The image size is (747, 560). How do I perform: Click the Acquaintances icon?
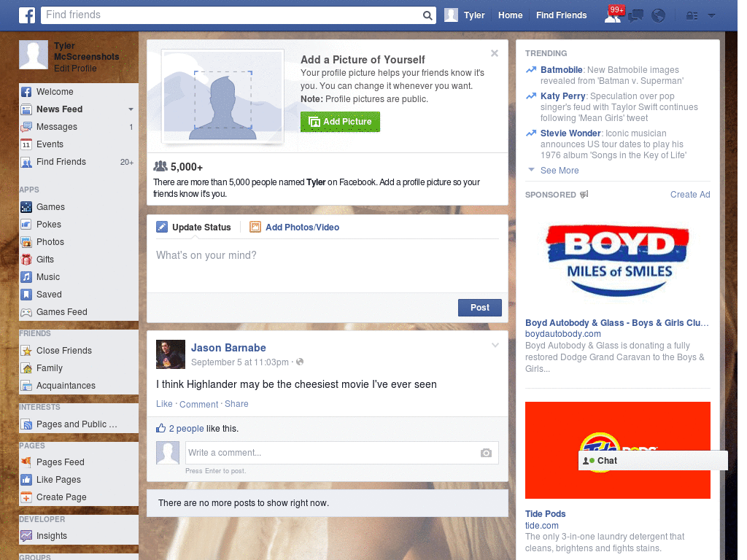click(26, 386)
